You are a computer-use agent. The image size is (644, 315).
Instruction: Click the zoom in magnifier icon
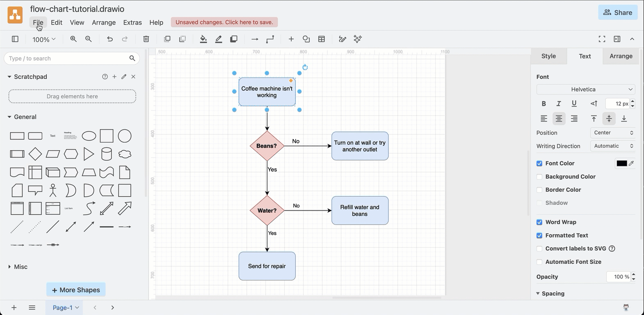[73, 39]
